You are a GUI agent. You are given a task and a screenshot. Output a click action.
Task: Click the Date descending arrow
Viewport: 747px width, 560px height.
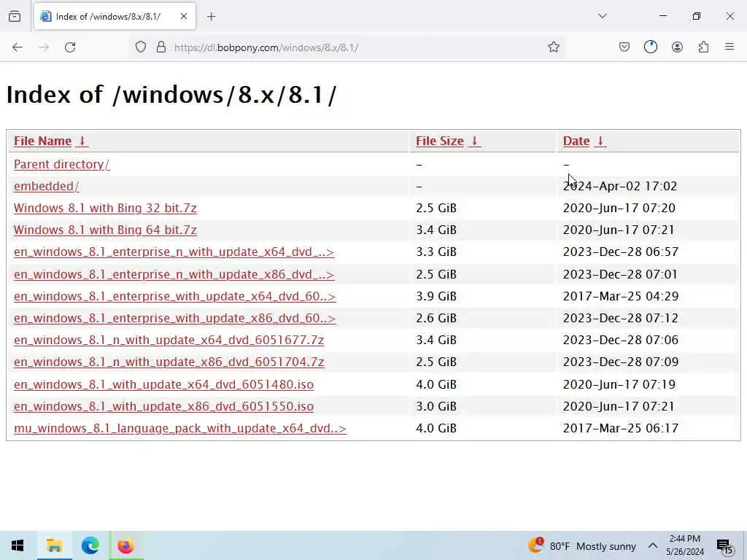pyautogui.click(x=600, y=141)
